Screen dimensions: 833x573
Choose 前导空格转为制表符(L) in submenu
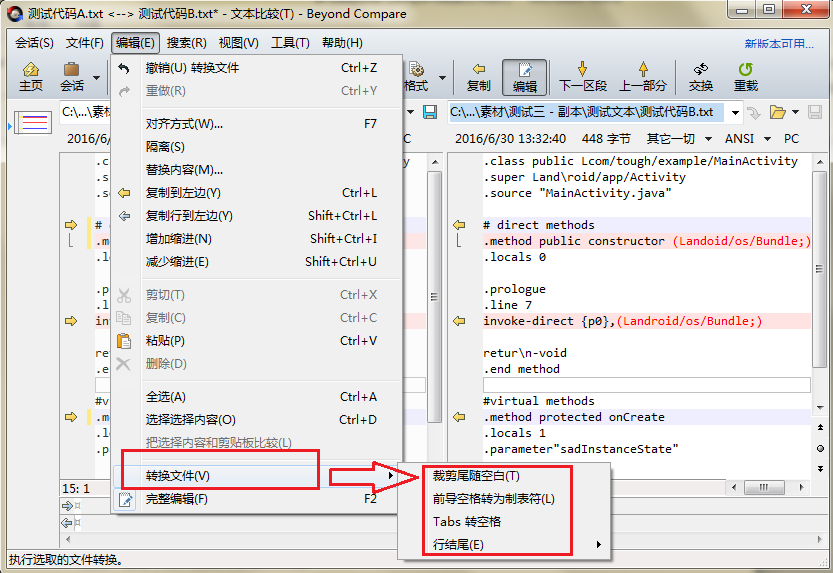click(x=504, y=499)
